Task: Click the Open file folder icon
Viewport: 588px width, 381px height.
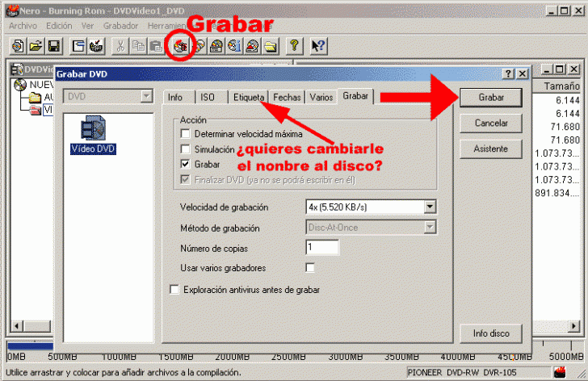Action: [36, 46]
